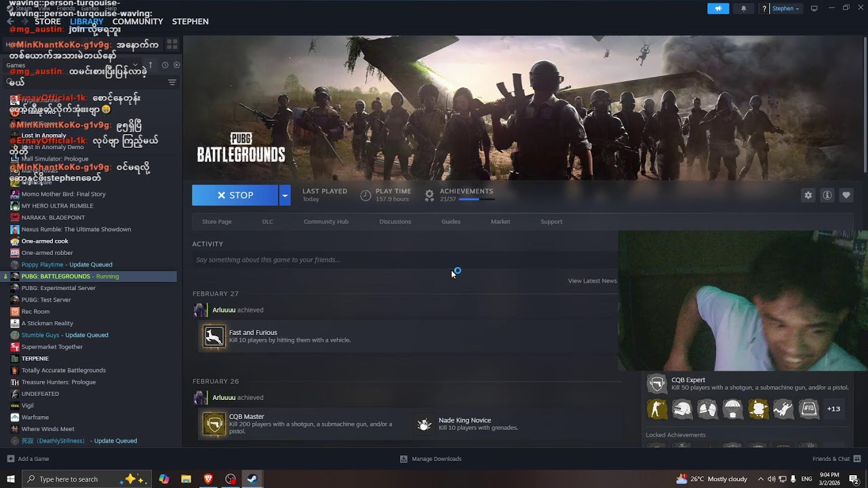Click View Latest News link
The image size is (868, 488).
(x=592, y=281)
